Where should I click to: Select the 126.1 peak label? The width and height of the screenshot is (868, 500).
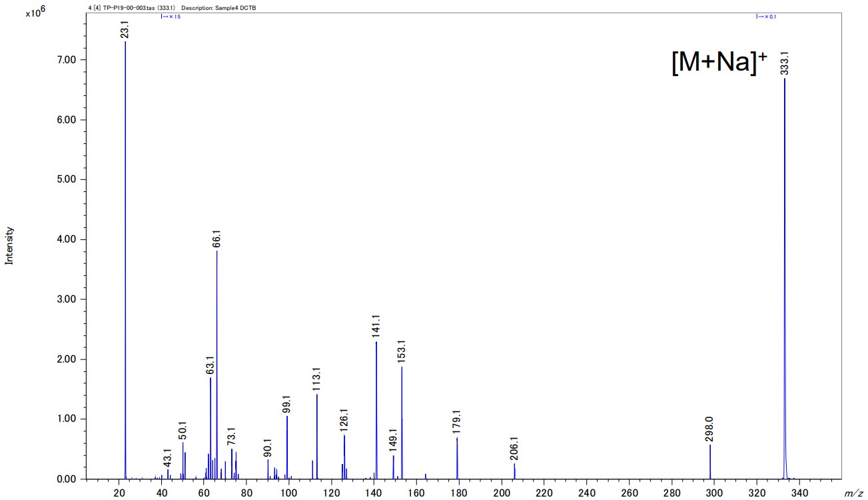[x=344, y=421]
